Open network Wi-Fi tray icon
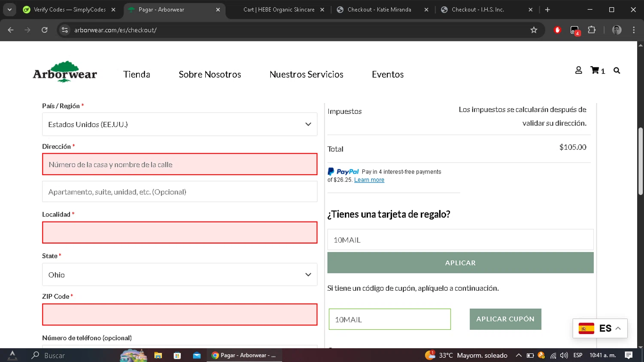Image resolution: width=644 pixels, height=362 pixels. pos(553,355)
